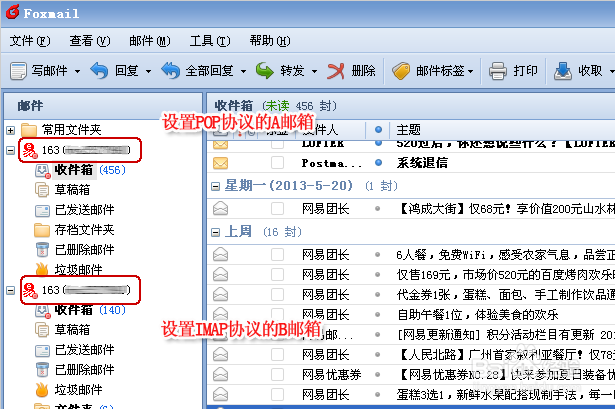The height and width of the screenshot is (409, 615).
Task: Click the reply all (全部回复) icon
Action: (x=170, y=71)
